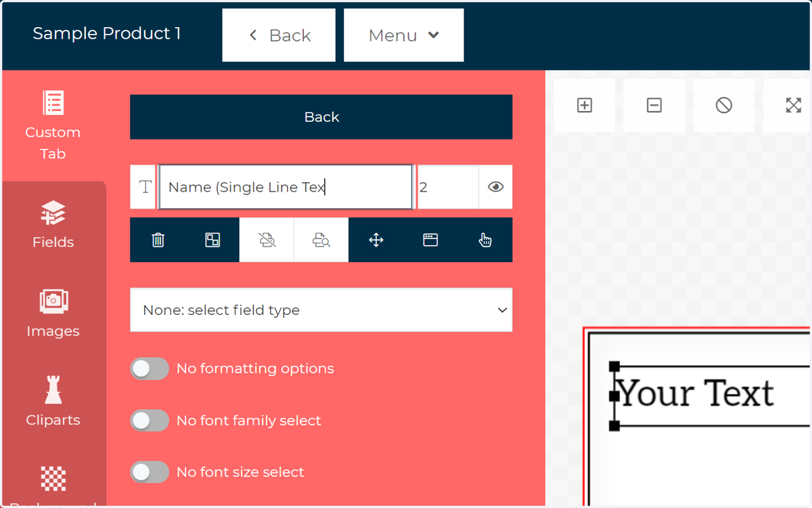This screenshot has height=508, width=812.
Task: Open the Custom Tab sidebar item
Action: (53, 125)
